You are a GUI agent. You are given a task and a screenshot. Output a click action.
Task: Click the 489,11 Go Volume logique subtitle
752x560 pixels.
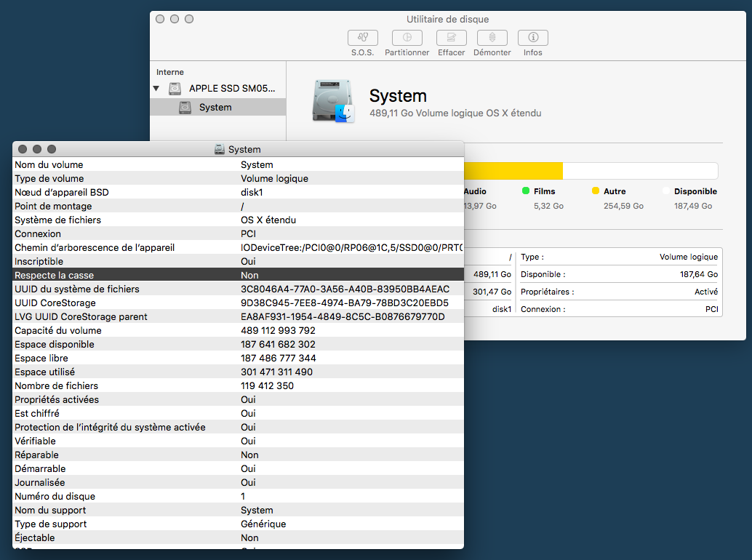pos(455,113)
